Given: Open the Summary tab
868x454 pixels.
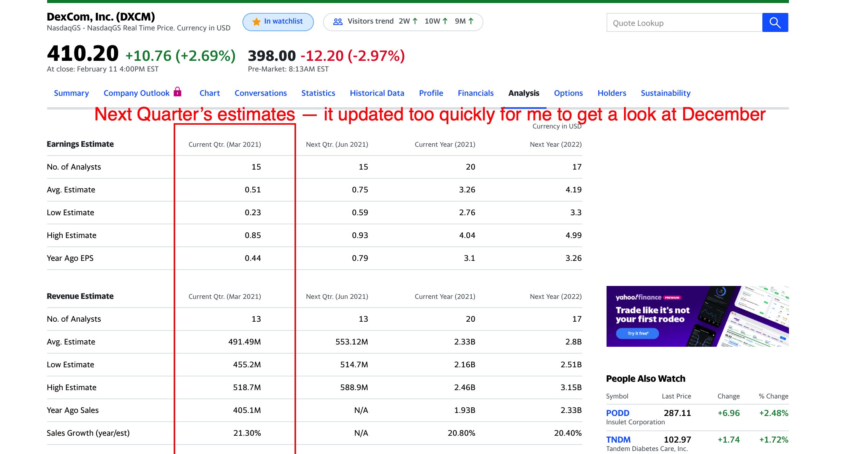Looking at the screenshot, I should click(x=71, y=93).
